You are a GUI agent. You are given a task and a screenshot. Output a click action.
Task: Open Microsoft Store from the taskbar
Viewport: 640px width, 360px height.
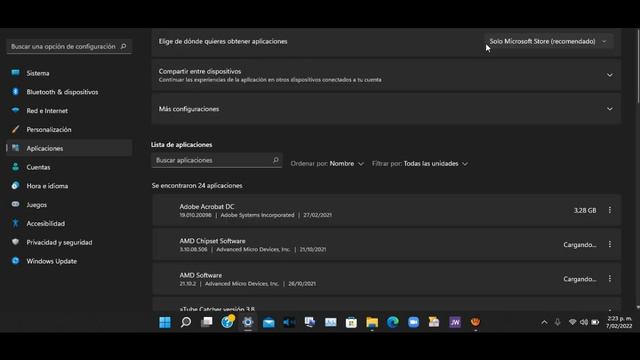351,322
